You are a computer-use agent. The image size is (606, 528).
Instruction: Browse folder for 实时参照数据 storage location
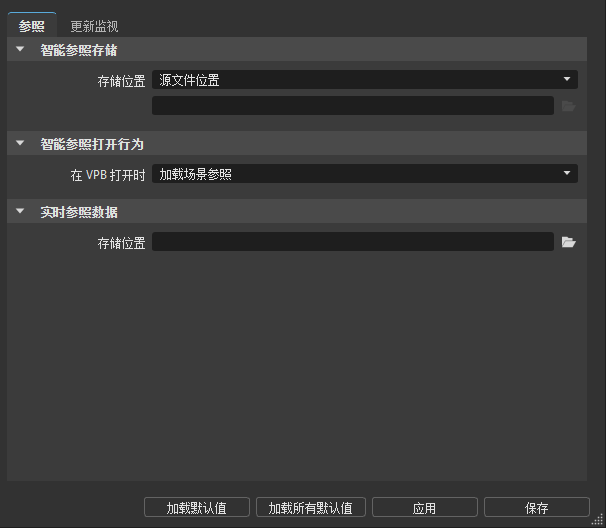(569, 242)
